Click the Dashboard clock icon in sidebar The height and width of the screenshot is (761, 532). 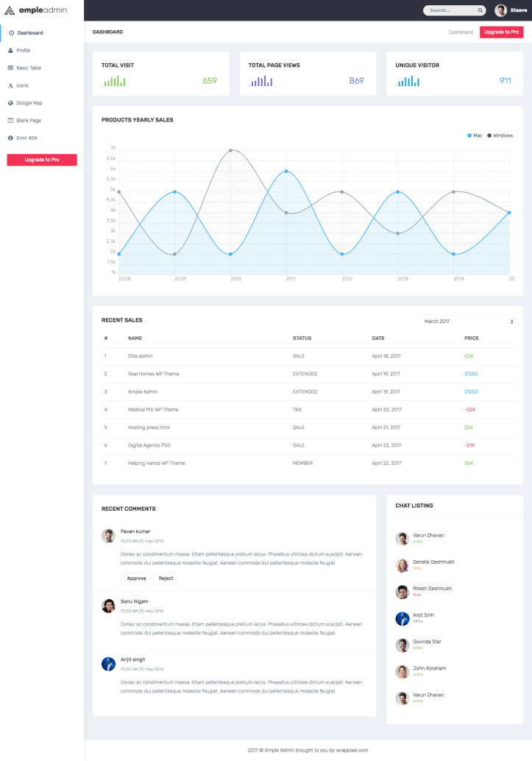coord(11,33)
